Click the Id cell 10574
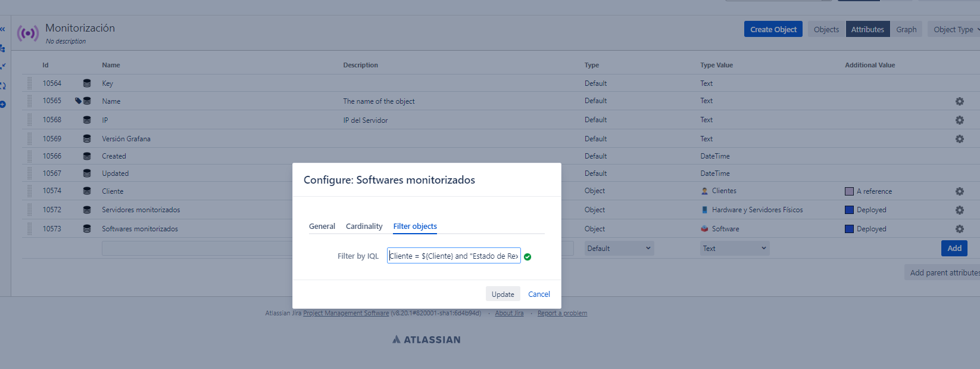 (x=52, y=191)
